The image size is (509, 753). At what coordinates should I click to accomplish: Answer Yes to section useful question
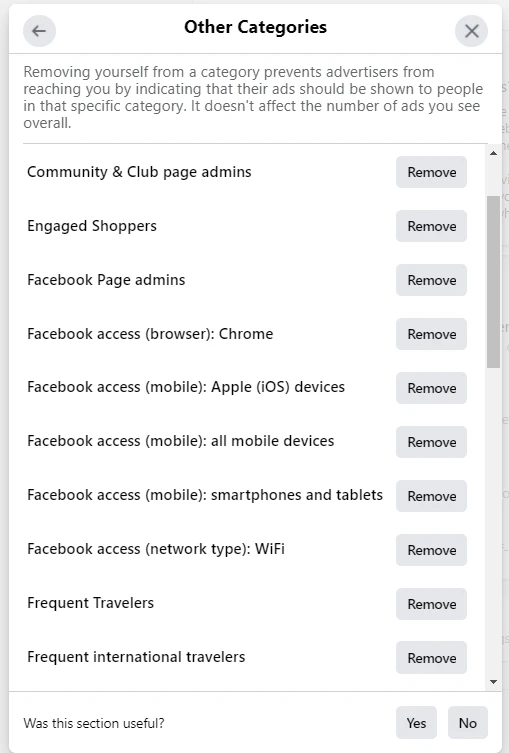click(x=416, y=723)
